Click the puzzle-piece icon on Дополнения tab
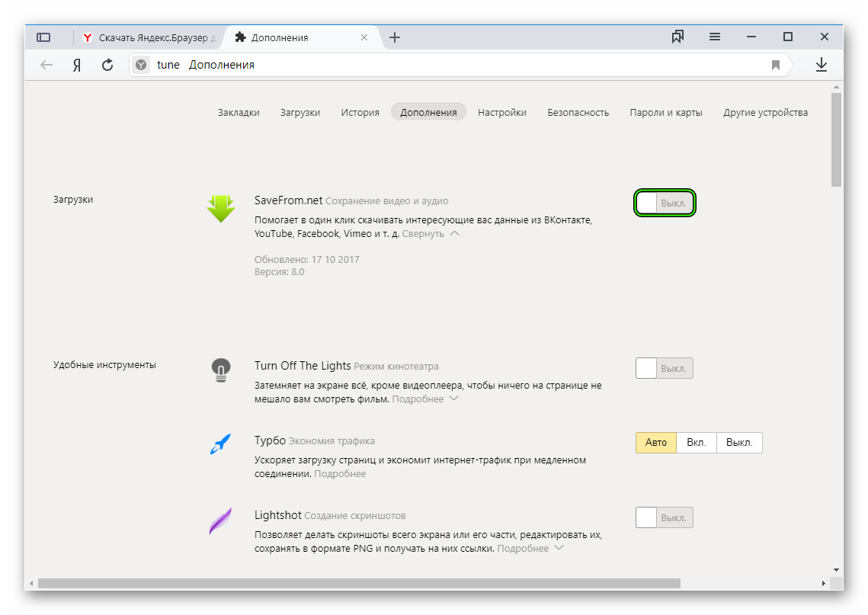 [240, 37]
